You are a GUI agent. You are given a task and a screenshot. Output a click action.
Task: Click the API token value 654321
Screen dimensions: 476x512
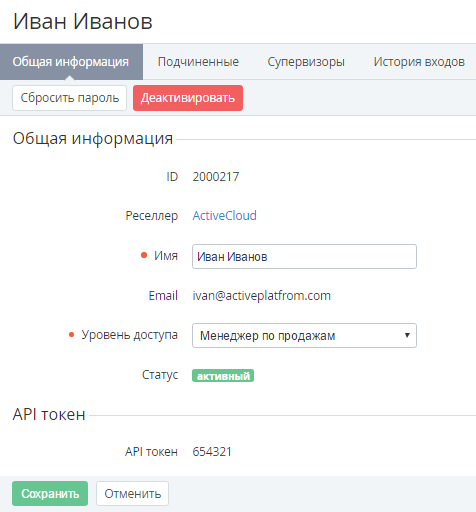coord(212,452)
